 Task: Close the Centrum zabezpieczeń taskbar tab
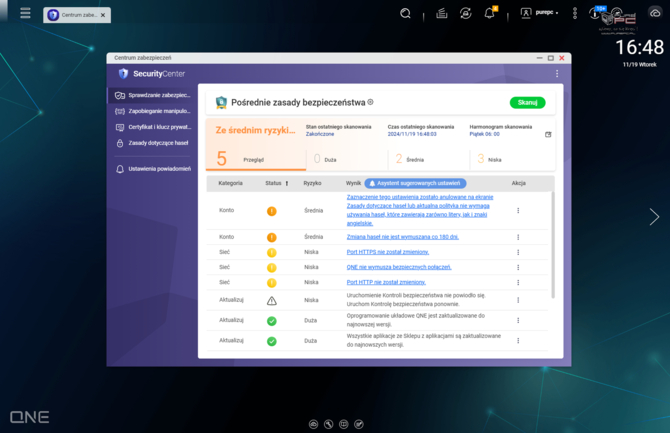tap(103, 15)
